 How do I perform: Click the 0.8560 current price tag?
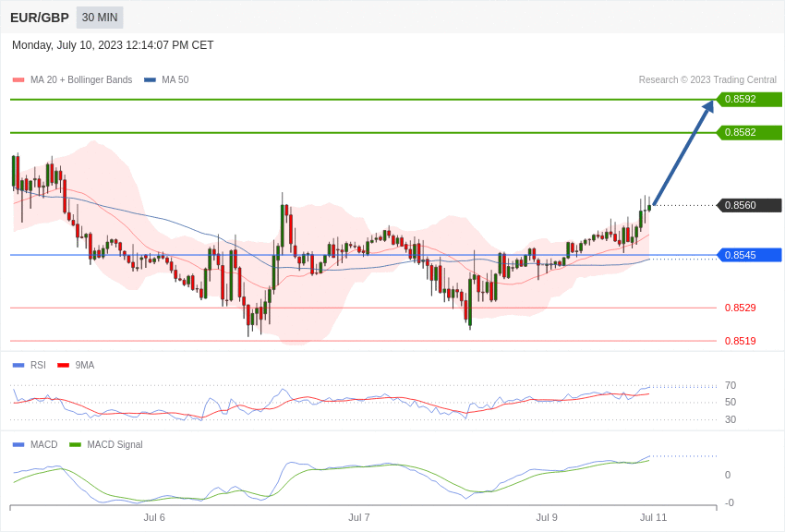(x=750, y=205)
